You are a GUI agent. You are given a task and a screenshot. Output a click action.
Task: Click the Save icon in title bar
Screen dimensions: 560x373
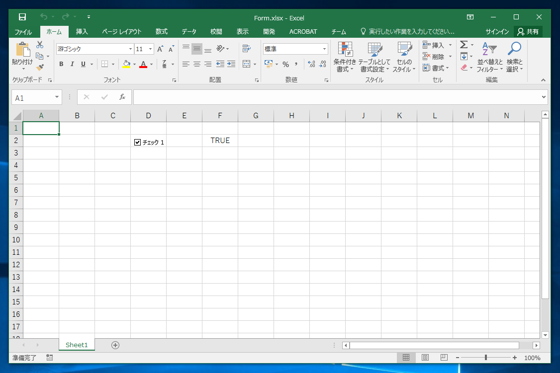[x=22, y=17]
